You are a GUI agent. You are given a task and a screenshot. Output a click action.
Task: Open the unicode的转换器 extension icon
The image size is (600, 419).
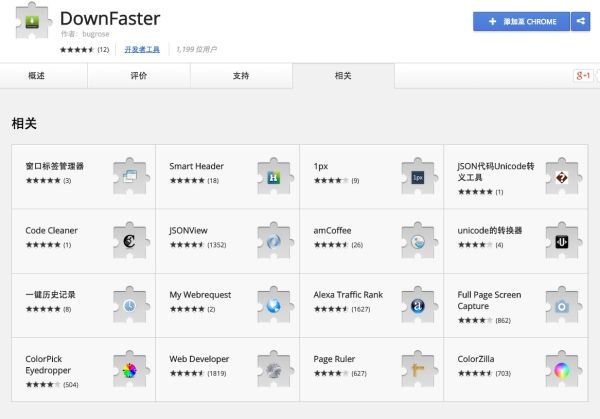[562, 241]
